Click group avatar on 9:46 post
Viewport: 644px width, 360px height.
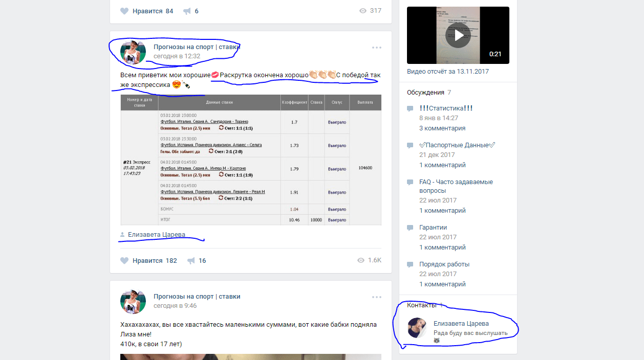(133, 301)
